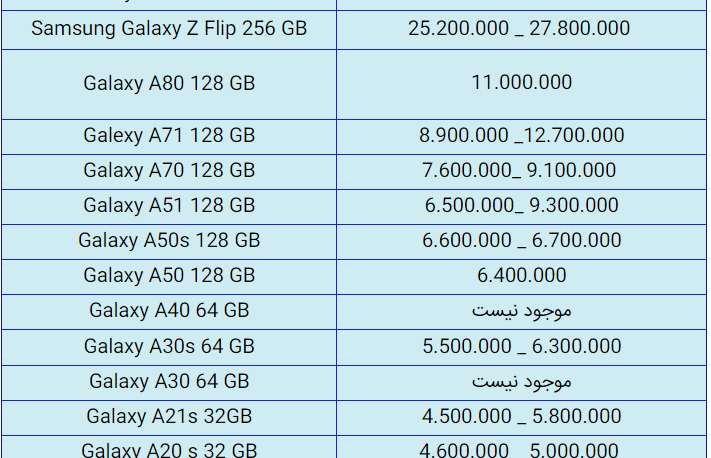Select the price 25.200.000 _ 27.800.000 cell
Viewport: 711px width, 458px height.
click(519, 29)
